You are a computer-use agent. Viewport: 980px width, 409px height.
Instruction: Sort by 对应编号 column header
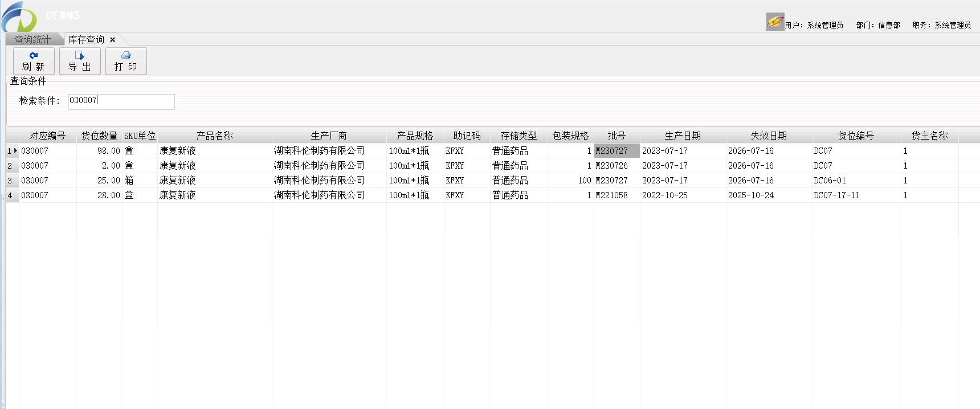coord(48,136)
